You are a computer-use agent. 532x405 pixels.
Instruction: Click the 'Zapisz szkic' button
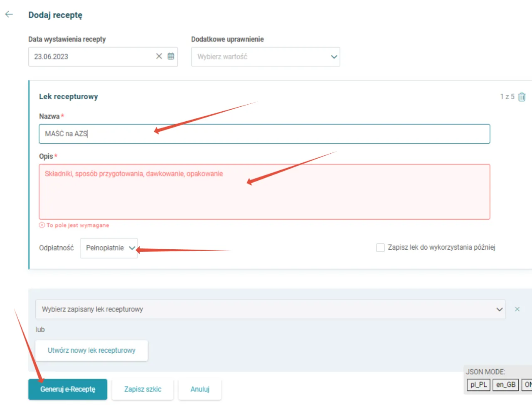(143, 389)
